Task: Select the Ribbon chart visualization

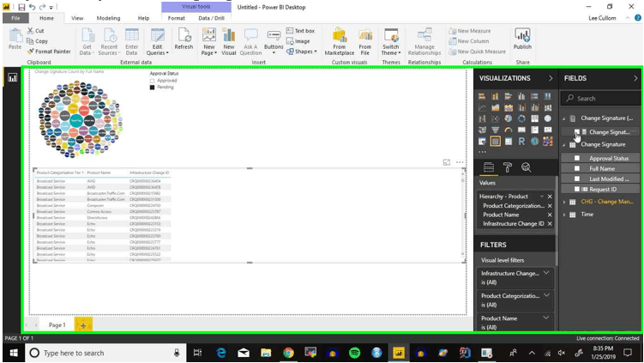Action: coord(548,108)
